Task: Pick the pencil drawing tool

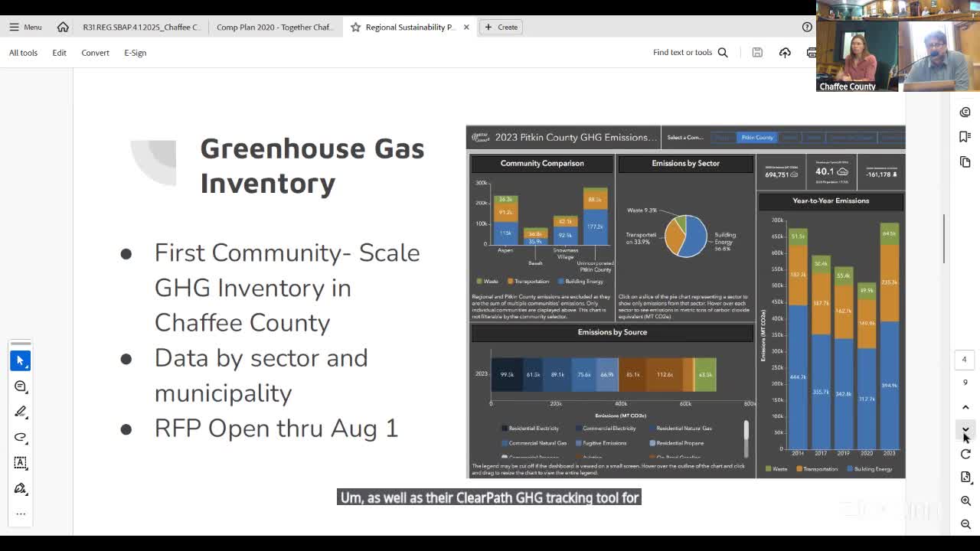Action: 21,412
